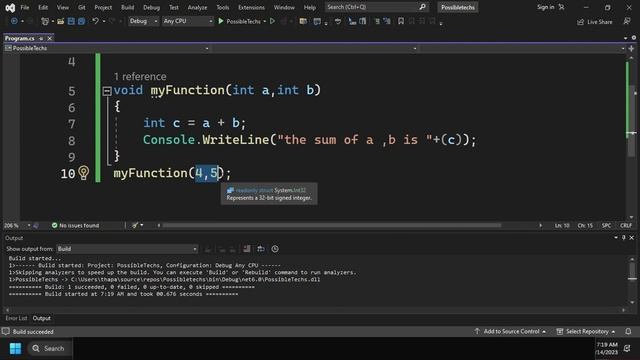Open the PossibleTechs startup target dropdown arrow

[x=265, y=21]
